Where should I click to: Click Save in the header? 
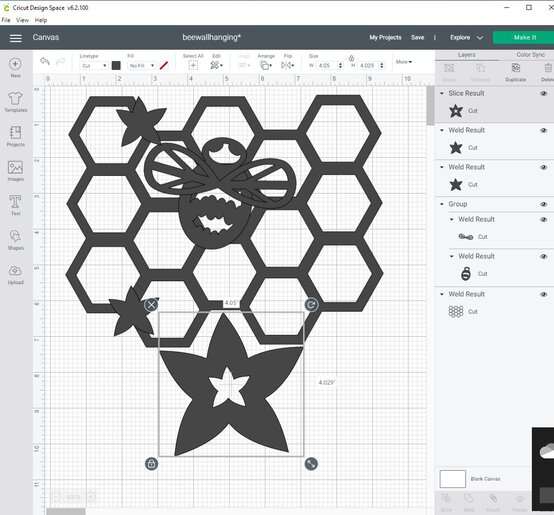[417, 37]
